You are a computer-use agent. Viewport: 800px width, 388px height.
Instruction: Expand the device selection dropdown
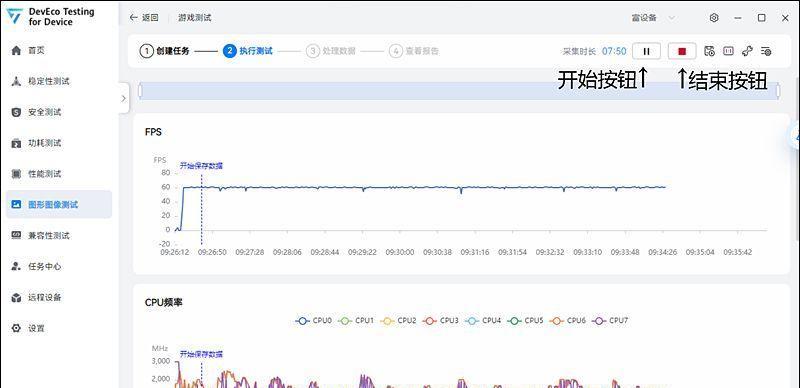tap(654, 18)
